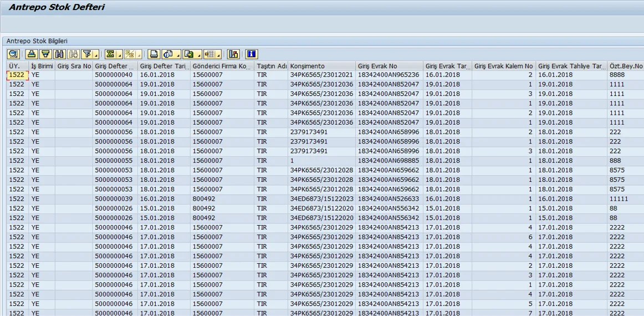The height and width of the screenshot is (316, 644).
Task: Click Kalem No value 5
Action: click(504, 303)
